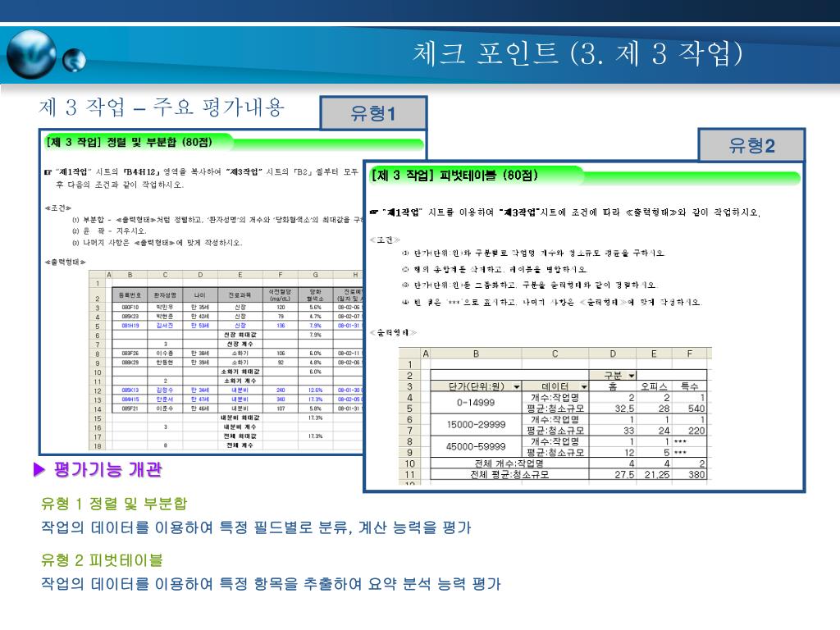Select the 유형1 label box
The width and height of the screenshot is (840, 630).
[373, 113]
